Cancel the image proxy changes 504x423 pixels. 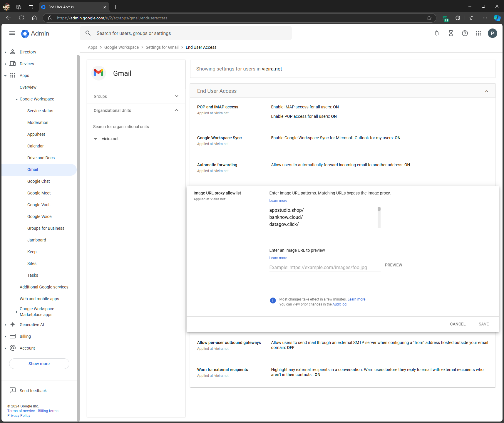tap(458, 324)
